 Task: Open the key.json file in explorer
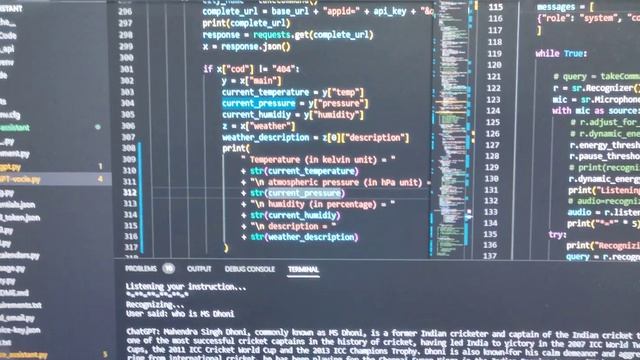(20, 330)
